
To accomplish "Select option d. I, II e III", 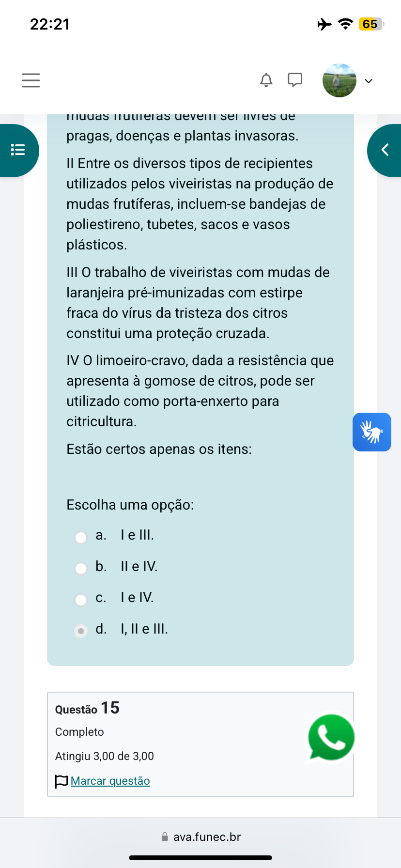I will point(81,631).
